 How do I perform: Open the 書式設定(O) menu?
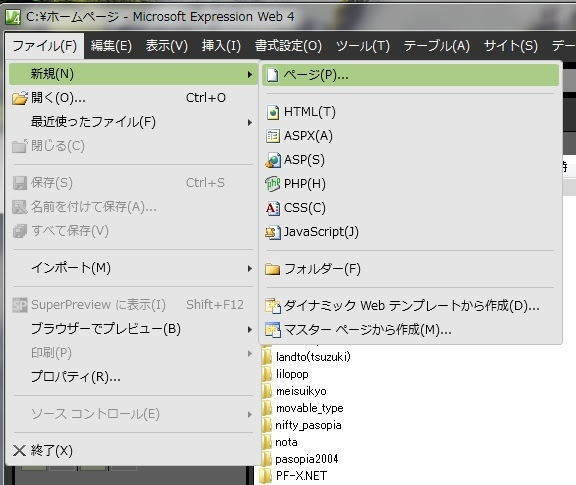click(288, 46)
